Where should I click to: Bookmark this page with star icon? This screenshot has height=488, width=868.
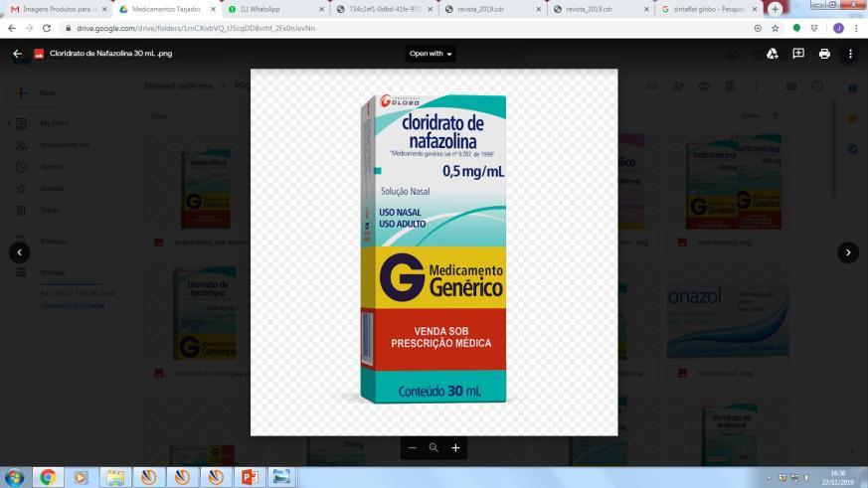pyautogui.click(x=775, y=28)
